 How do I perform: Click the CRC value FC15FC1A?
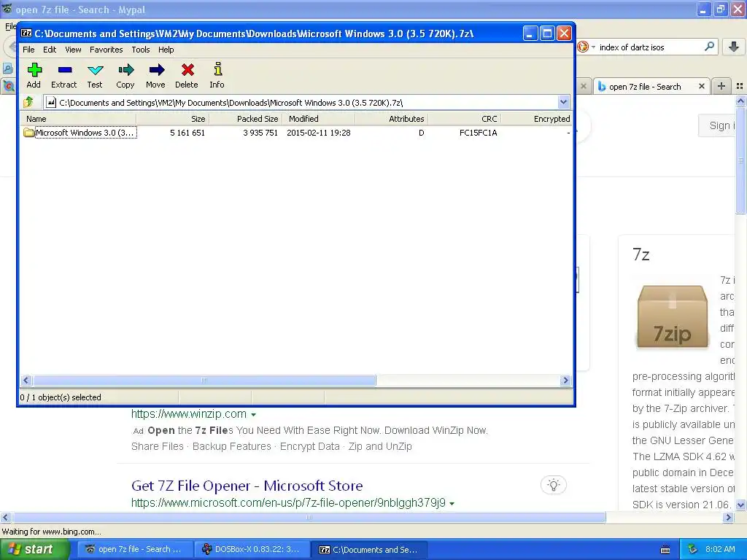479,133
